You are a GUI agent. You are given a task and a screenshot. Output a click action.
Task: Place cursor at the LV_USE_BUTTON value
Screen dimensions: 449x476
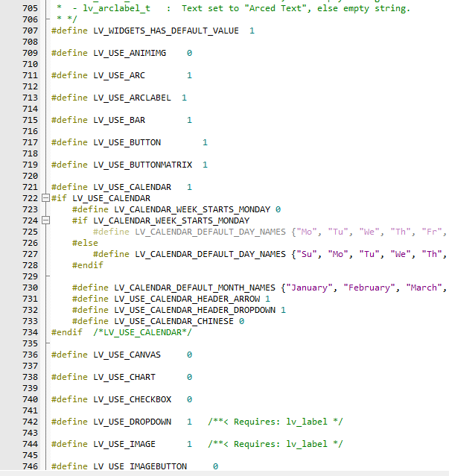click(x=205, y=142)
